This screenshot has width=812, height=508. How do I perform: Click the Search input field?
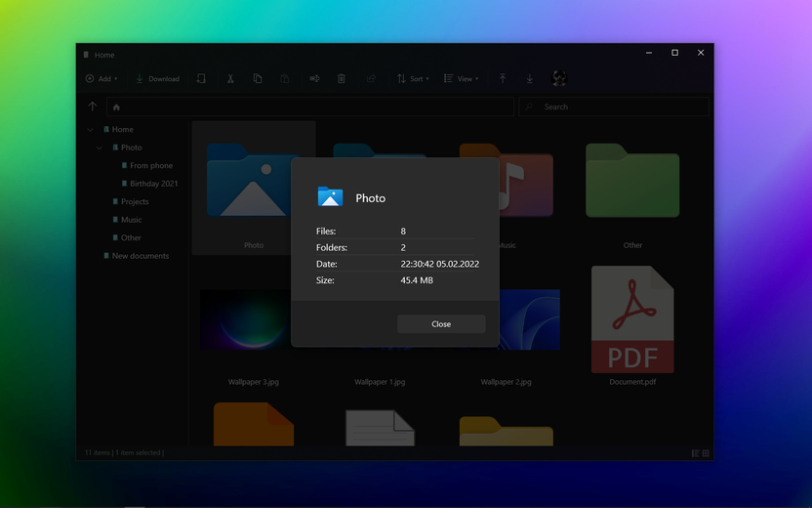click(x=614, y=106)
